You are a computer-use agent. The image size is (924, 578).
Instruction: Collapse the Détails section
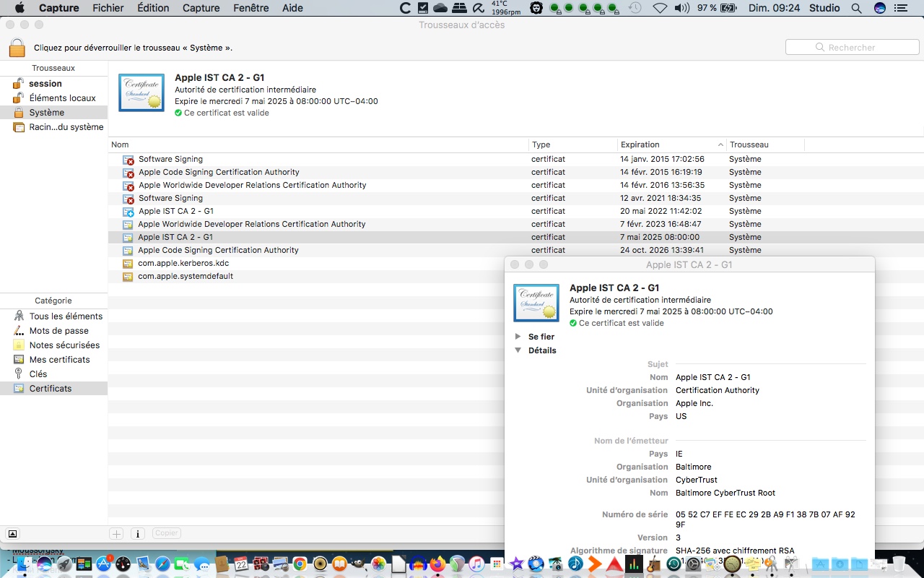[x=518, y=350]
